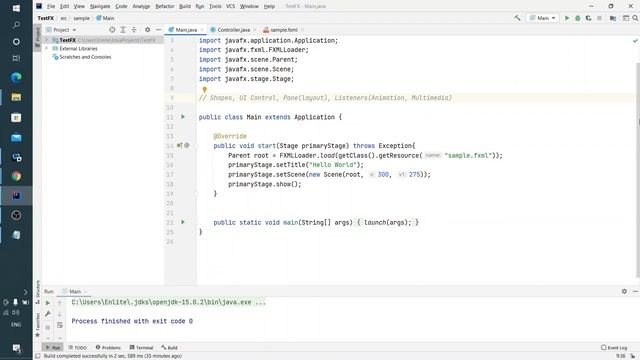Click the wrench icon in Run panel
The image size is (640, 360).
coord(48,314)
